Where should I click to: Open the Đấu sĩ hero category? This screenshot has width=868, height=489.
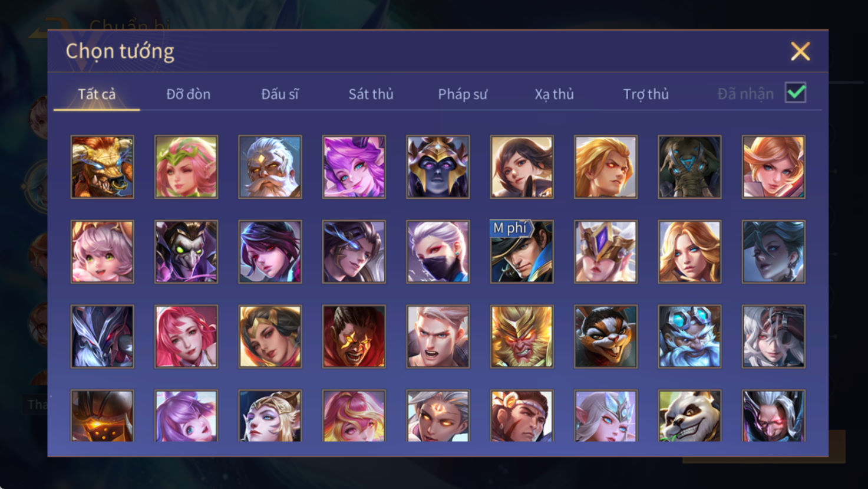(280, 94)
